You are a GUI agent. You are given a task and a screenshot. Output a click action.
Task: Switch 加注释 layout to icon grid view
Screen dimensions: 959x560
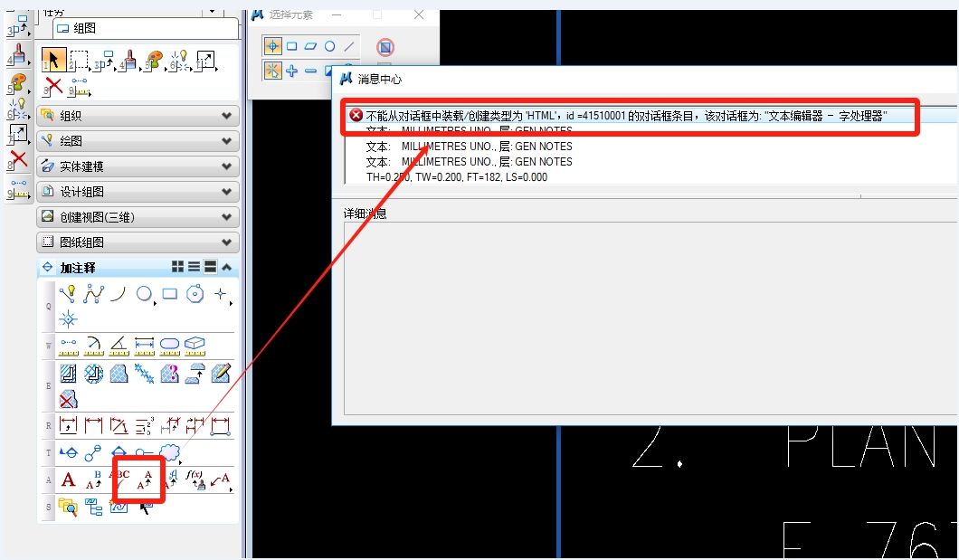tap(177, 267)
